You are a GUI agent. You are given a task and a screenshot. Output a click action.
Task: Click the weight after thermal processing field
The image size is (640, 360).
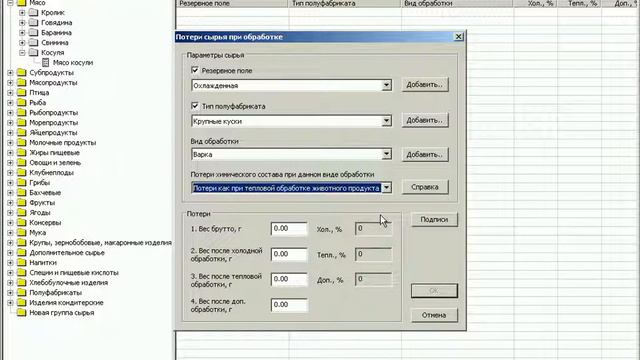[x=289, y=279]
